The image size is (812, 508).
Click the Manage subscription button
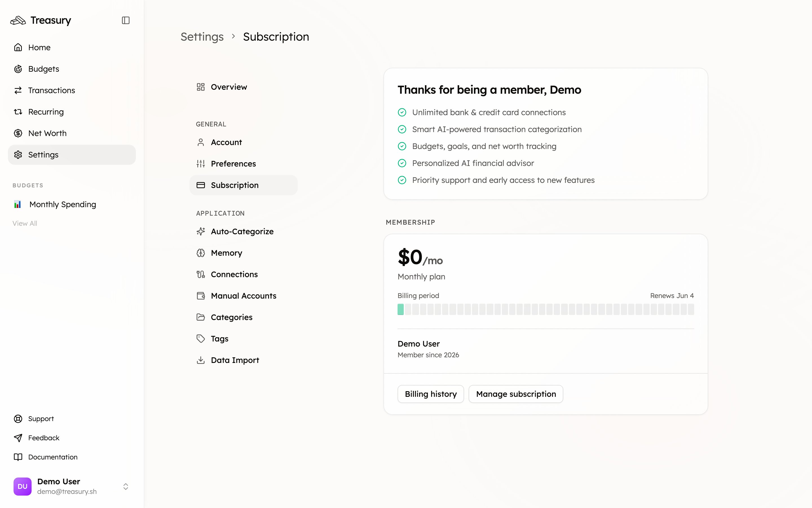516,394
